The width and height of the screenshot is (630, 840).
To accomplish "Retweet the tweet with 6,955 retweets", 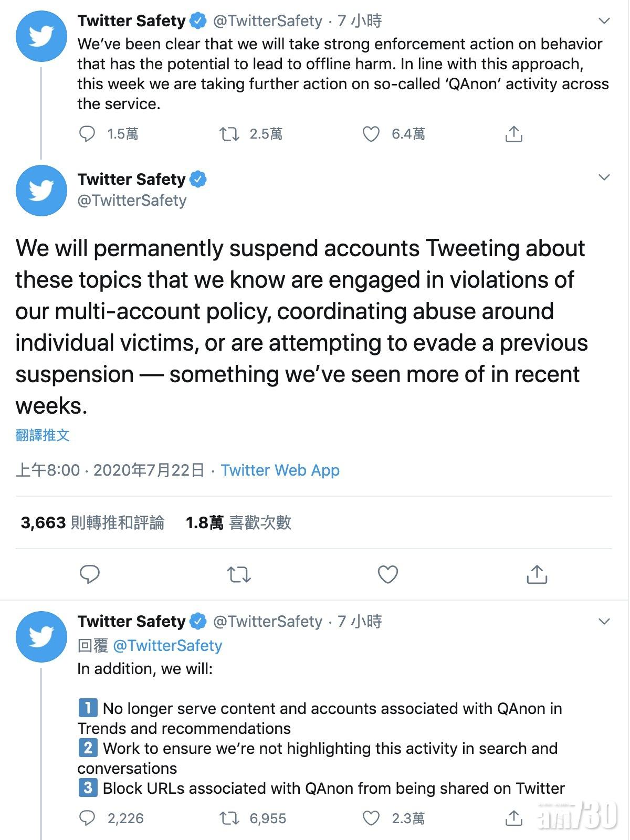I will coord(229,818).
